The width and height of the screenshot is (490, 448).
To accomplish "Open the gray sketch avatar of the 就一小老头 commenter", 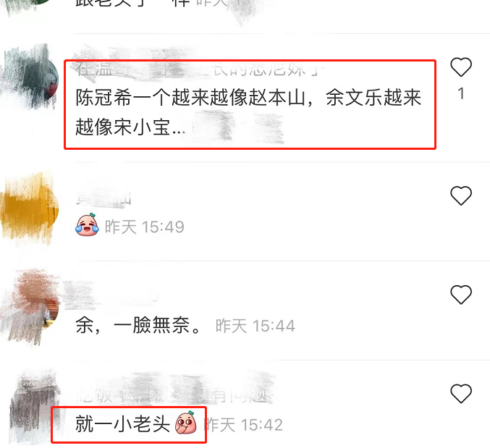I will pos(34,406).
